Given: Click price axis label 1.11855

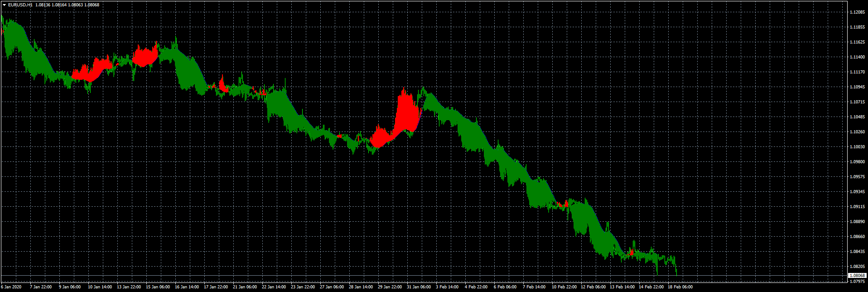Looking at the screenshot, I should click(858, 27).
